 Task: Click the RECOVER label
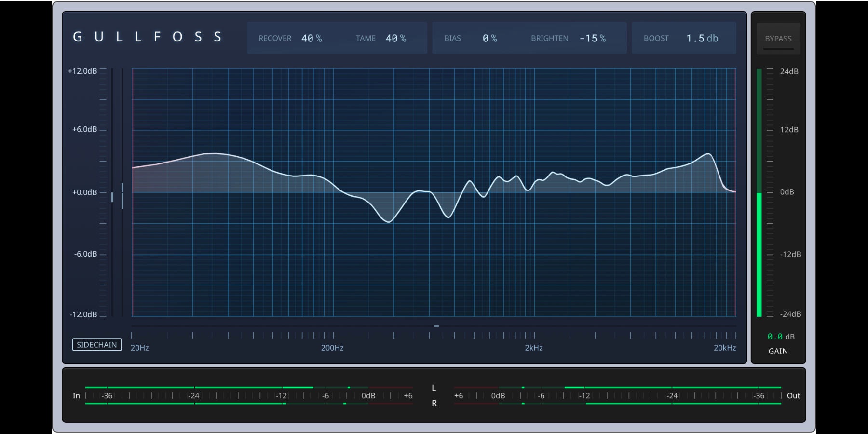[275, 38]
